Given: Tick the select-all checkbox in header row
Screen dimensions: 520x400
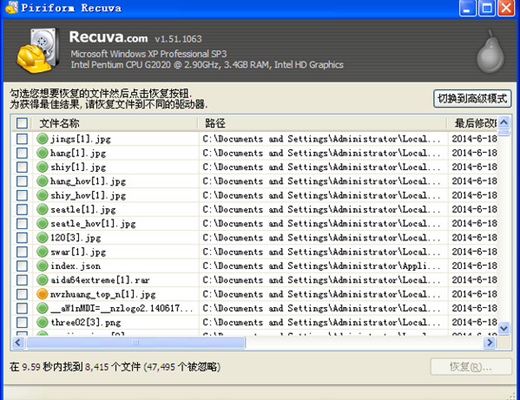Looking at the screenshot, I should click(22, 123).
